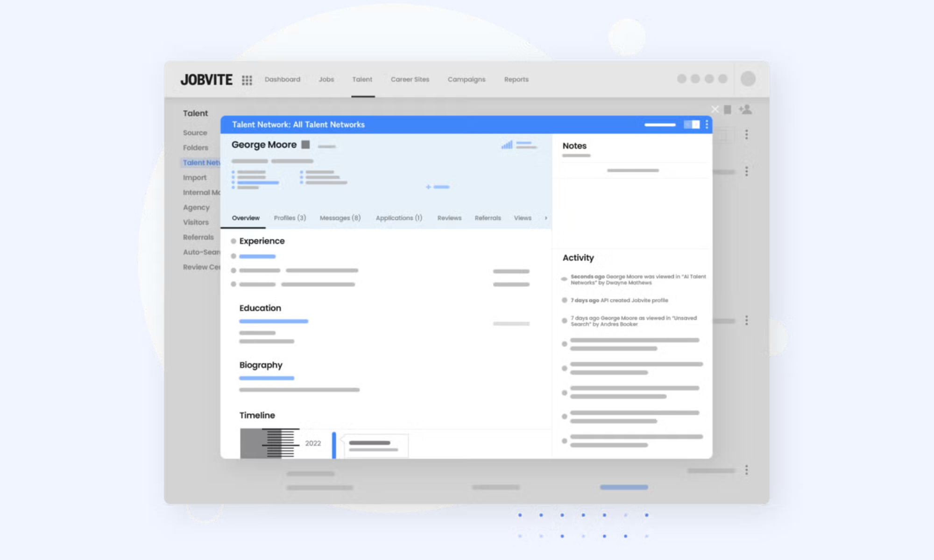Select Auto-Search in the Talent sidebar
Viewport: 934px width, 560px height.
(201, 252)
